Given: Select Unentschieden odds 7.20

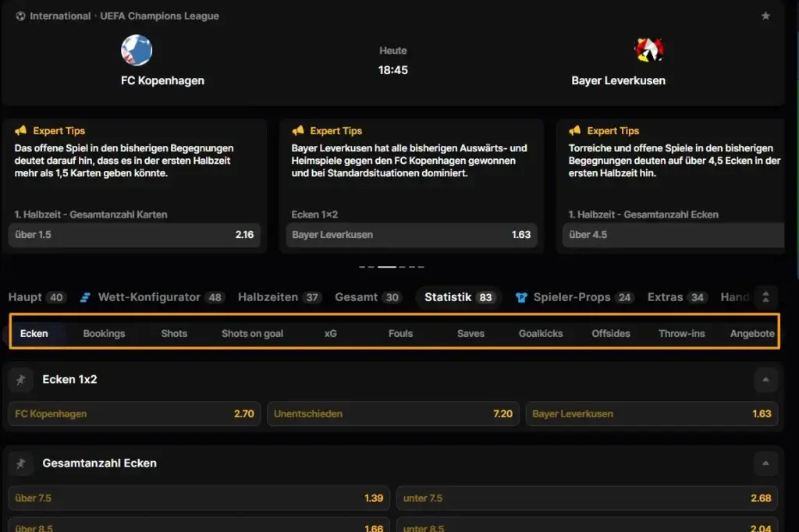Looking at the screenshot, I should [393, 414].
